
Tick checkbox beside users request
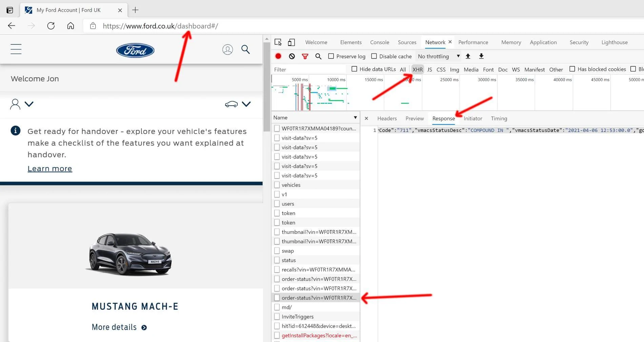coord(277,204)
